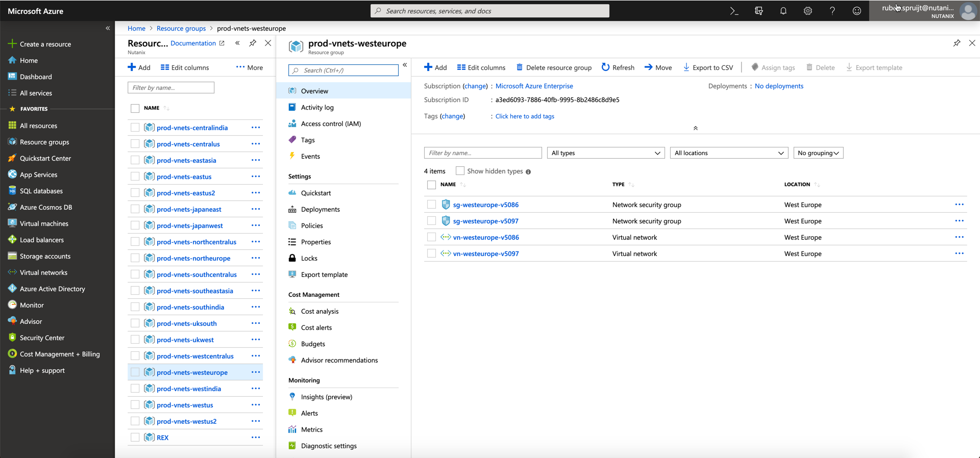Open vn-westeurope-v5097 virtual network link

pyautogui.click(x=485, y=253)
